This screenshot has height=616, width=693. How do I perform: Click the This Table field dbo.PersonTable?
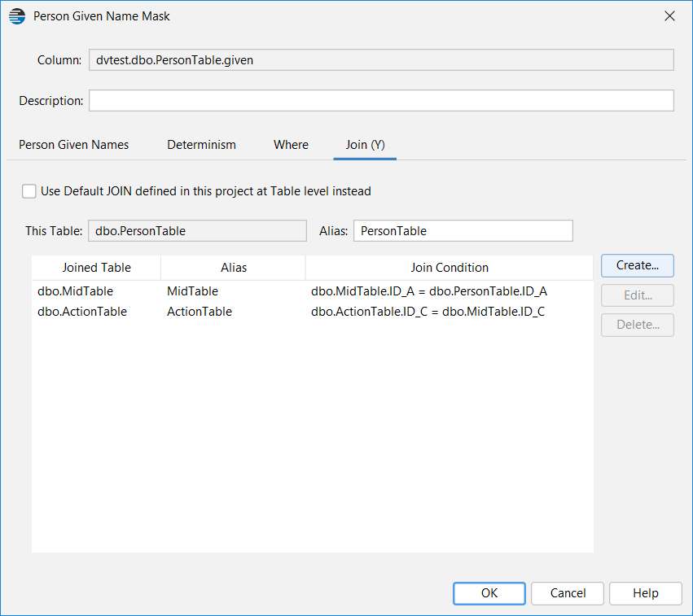197,231
